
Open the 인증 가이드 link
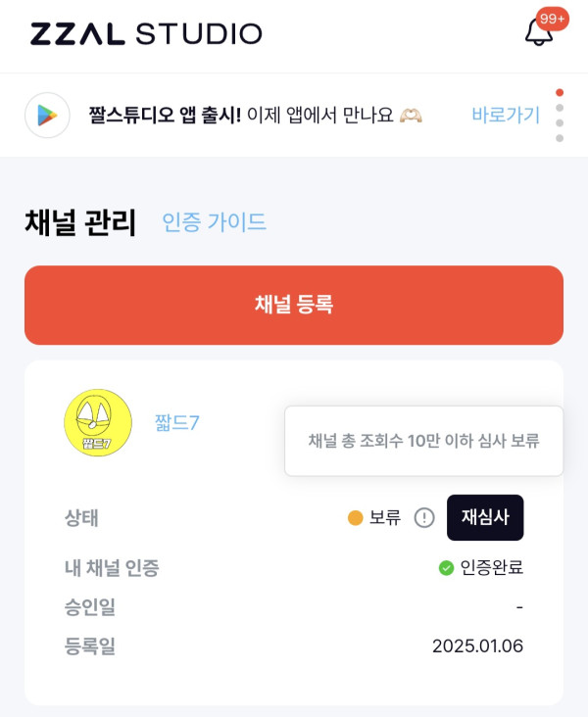(214, 222)
